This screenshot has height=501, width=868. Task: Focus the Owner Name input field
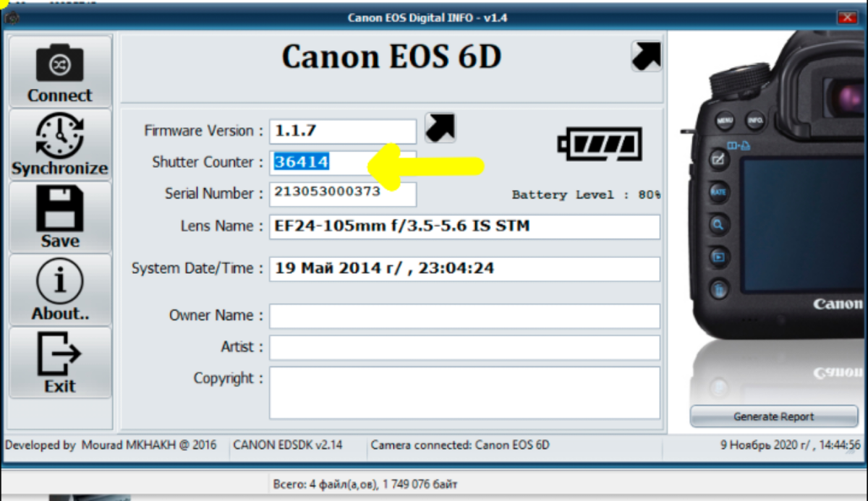464,316
